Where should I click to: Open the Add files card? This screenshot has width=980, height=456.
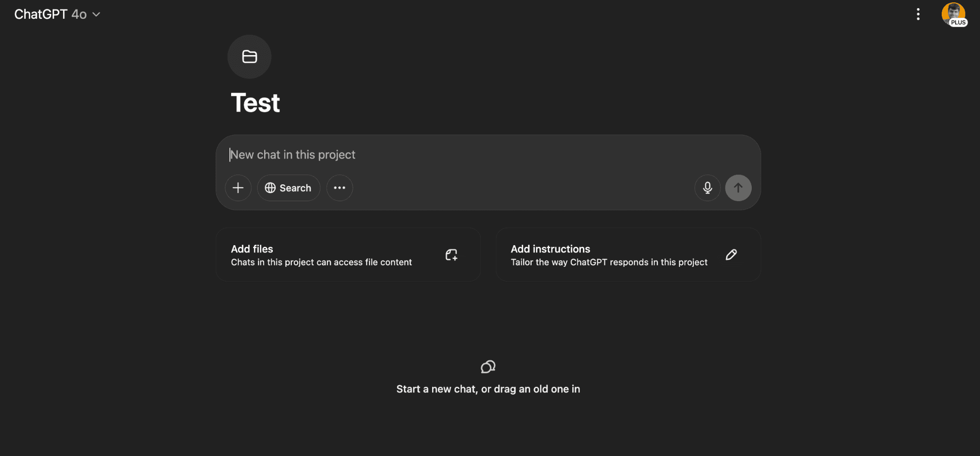point(348,254)
